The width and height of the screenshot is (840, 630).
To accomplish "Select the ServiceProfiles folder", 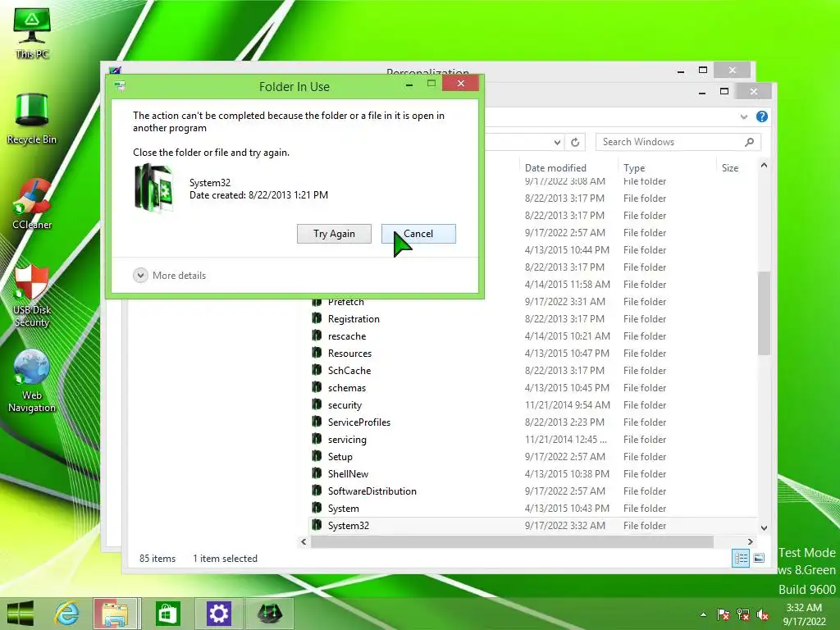I will [359, 422].
